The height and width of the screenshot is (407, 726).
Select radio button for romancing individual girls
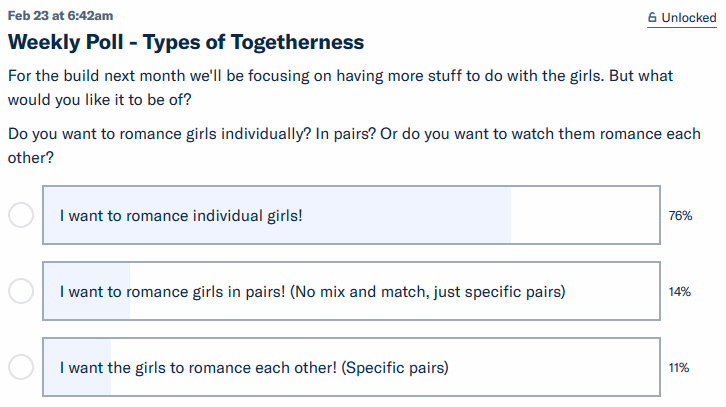point(21,215)
